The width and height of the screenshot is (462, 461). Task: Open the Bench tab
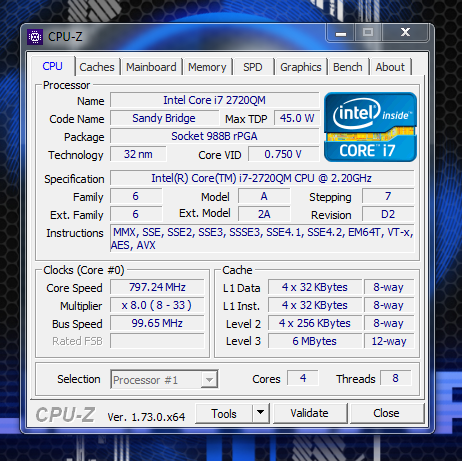[348, 67]
